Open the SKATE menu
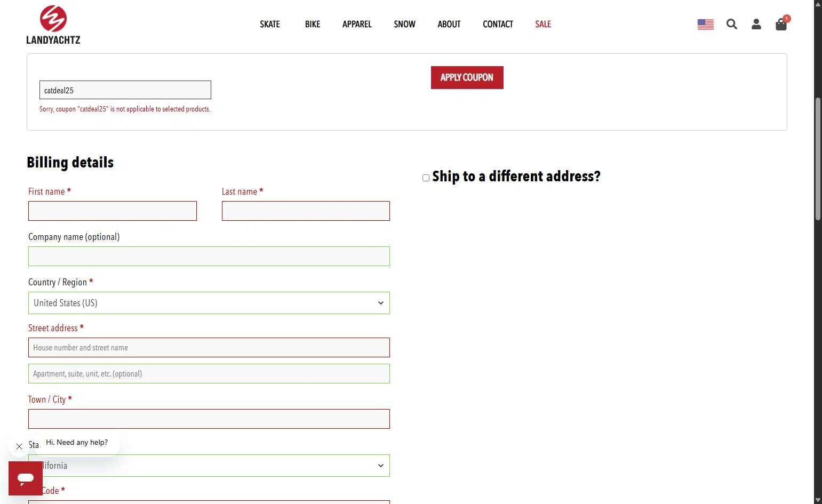 coord(270,24)
